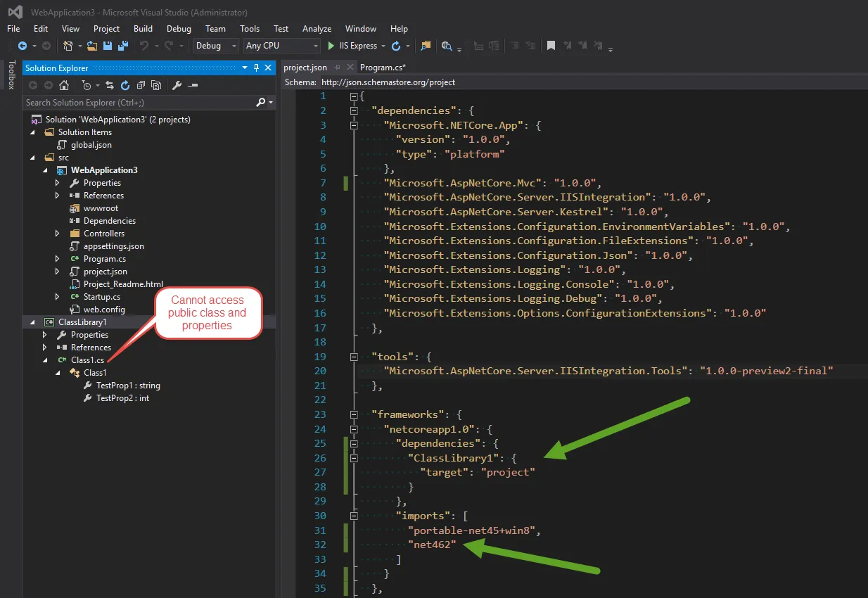Switch to the Program.cs tab
Screen dimensions: 868x598
pos(382,68)
